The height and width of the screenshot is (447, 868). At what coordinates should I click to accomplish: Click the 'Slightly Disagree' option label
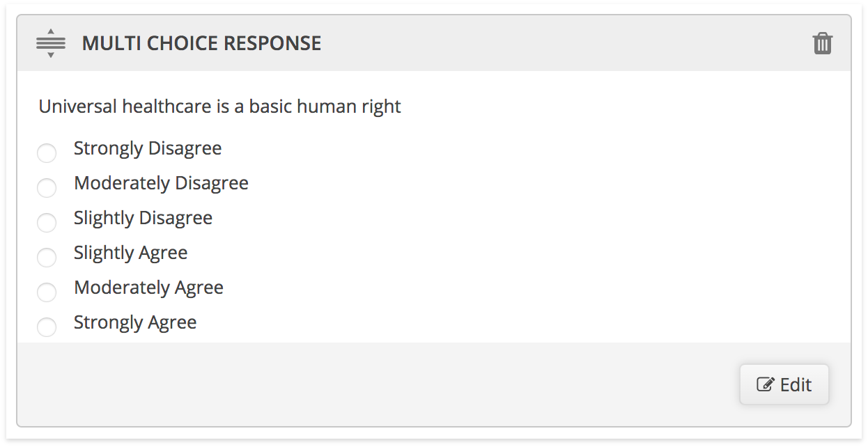coord(143,218)
